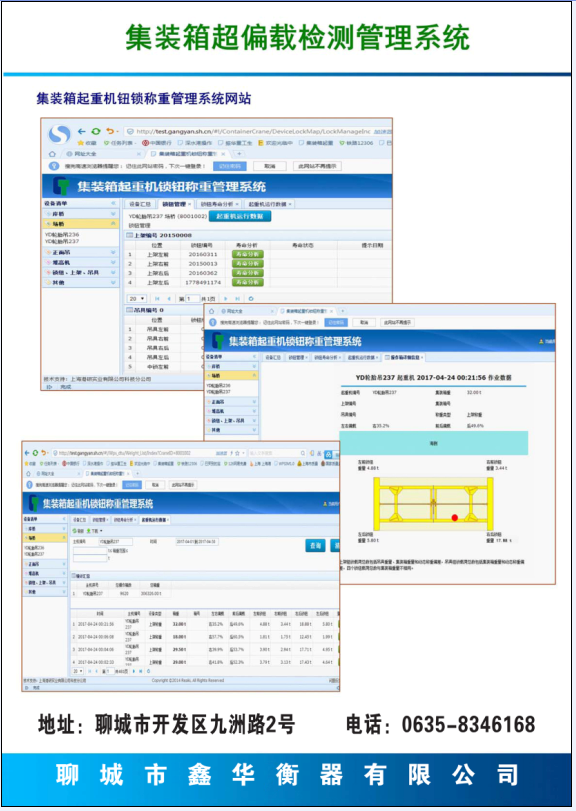Expand the 其他 group in top screenshot
The width and height of the screenshot is (576, 811).
(81, 282)
